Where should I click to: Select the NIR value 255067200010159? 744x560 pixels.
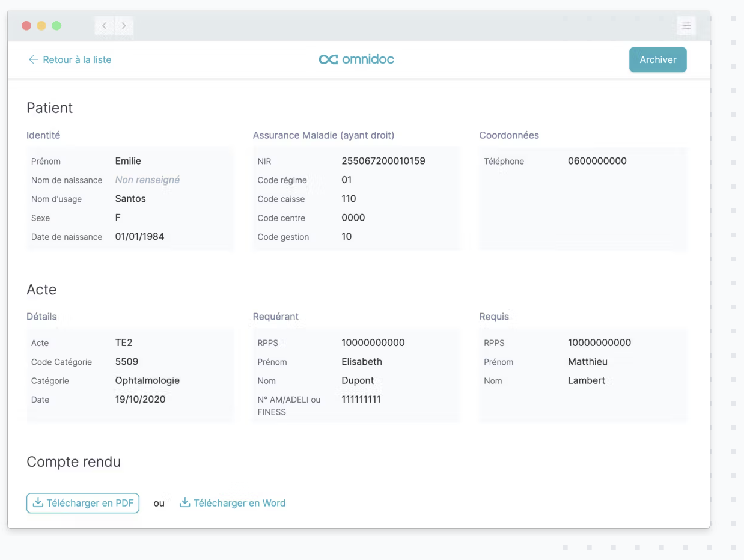pos(383,161)
